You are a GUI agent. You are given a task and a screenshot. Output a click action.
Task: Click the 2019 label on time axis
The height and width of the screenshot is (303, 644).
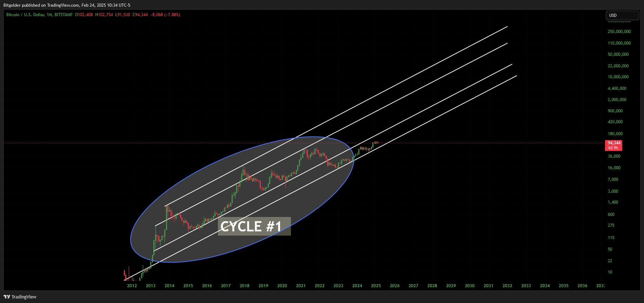pos(263,286)
